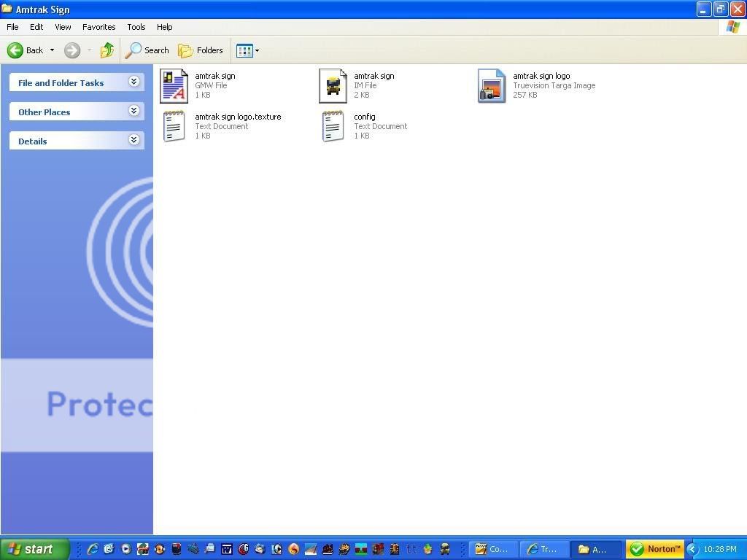Switch to the "Co..." taskbar window
Viewport: 747px width, 560px height.
[493, 549]
